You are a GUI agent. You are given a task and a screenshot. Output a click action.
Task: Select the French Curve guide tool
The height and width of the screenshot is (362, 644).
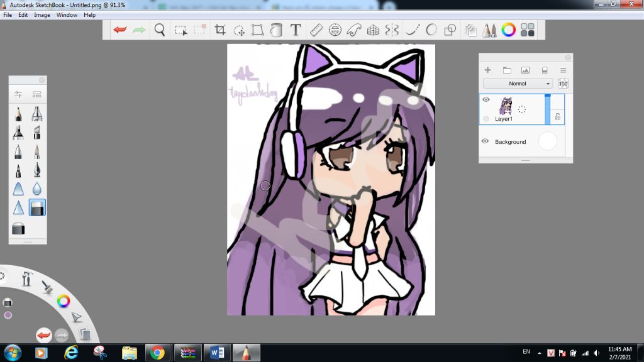(x=353, y=30)
